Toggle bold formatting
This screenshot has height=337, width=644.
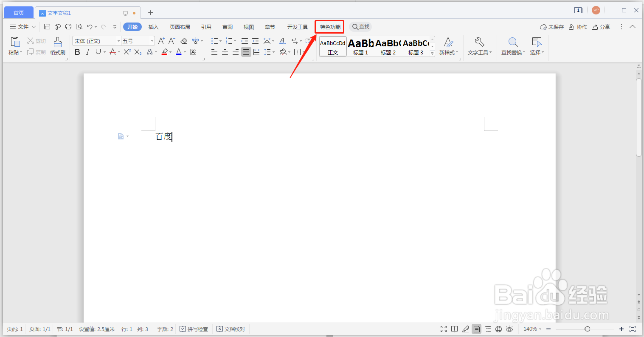coord(77,52)
